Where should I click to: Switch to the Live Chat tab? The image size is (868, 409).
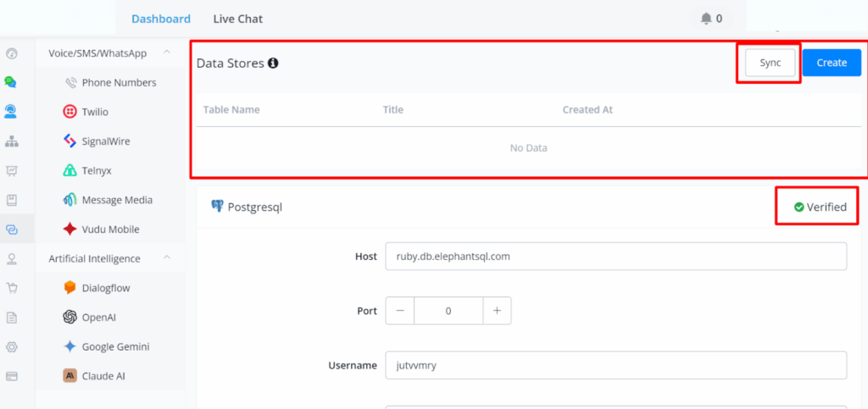point(238,19)
